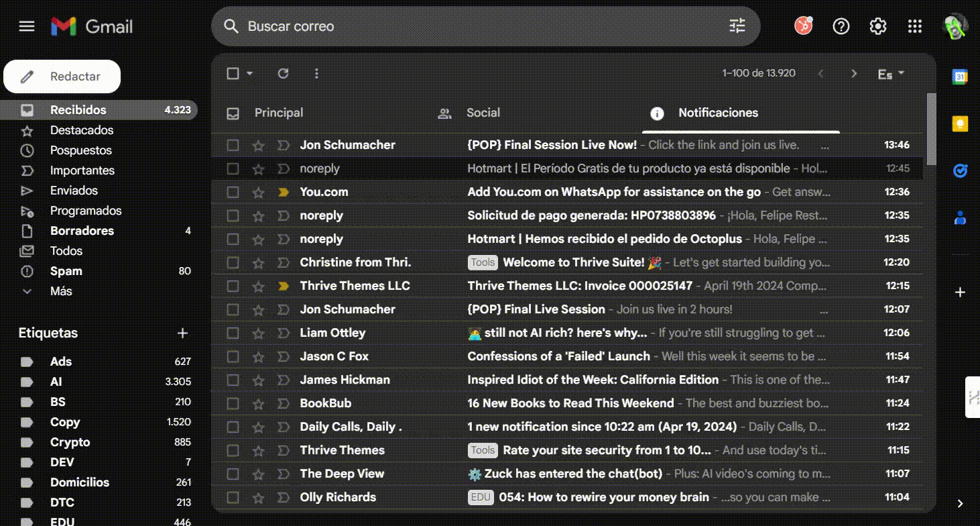Open the main menu hamburger icon
980x526 pixels.
point(26,26)
